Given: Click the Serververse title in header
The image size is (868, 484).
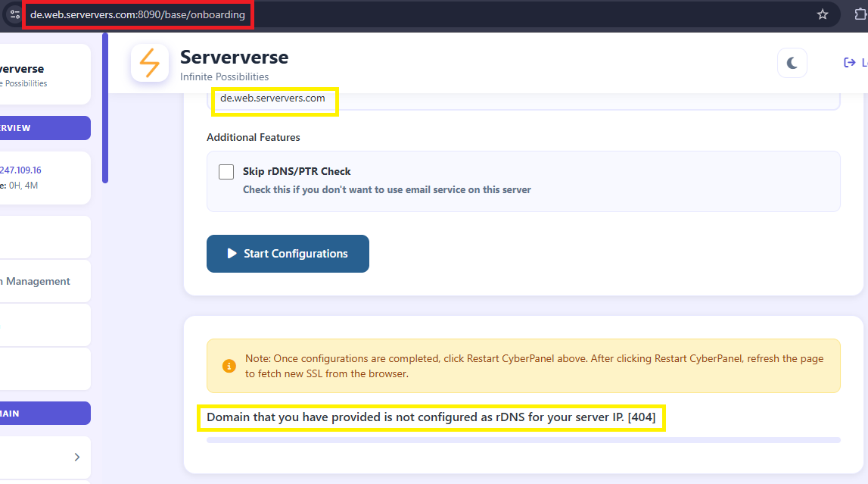Looking at the screenshot, I should (x=234, y=58).
